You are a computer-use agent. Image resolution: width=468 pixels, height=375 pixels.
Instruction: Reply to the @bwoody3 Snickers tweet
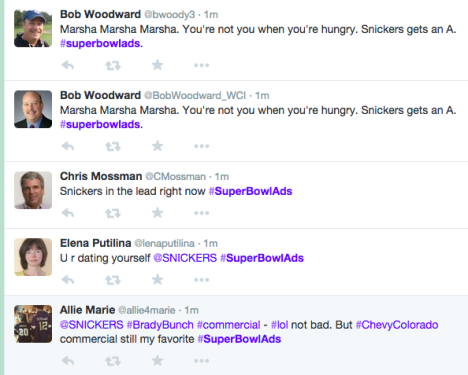[68, 65]
